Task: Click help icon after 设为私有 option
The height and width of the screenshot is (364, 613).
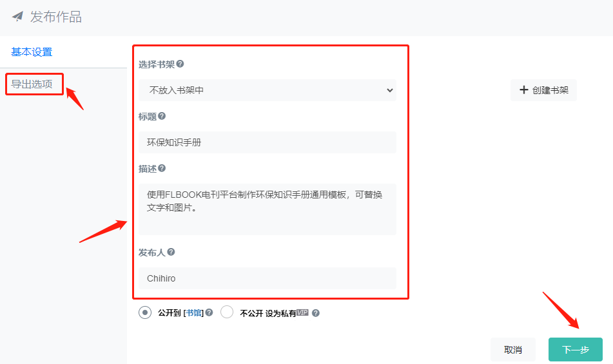Action: click(x=316, y=313)
